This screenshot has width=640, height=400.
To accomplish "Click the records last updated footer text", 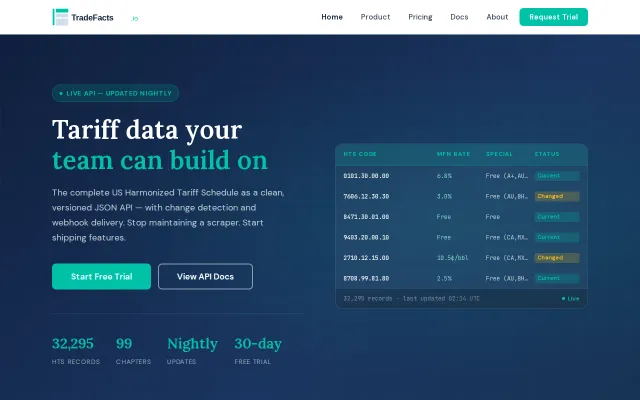I will tap(411, 299).
